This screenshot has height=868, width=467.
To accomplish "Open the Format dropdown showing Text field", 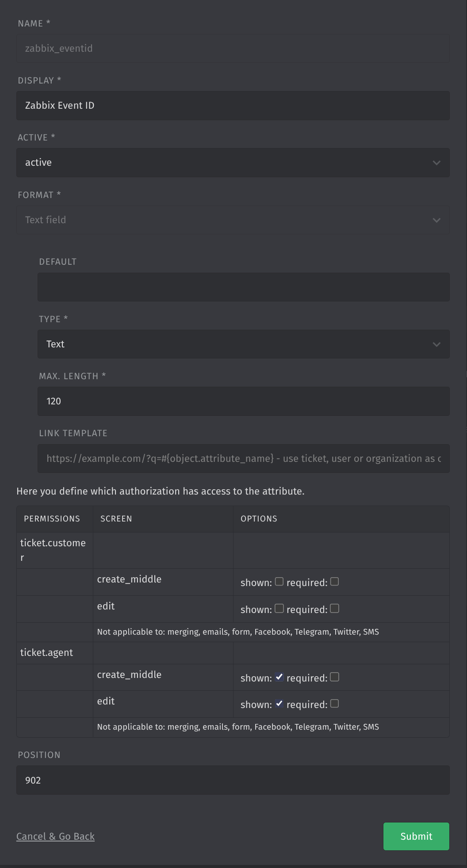I will click(233, 220).
